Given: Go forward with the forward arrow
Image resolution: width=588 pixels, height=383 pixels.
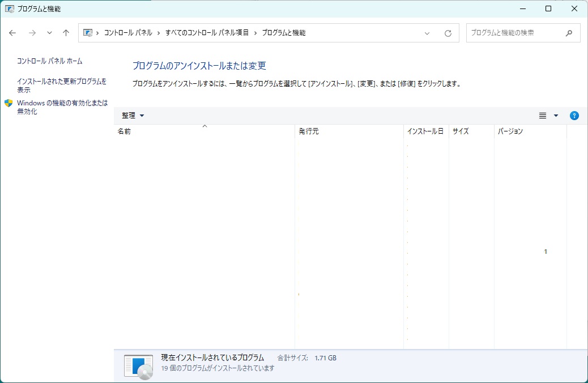Looking at the screenshot, I should click(x=32, y=33).
